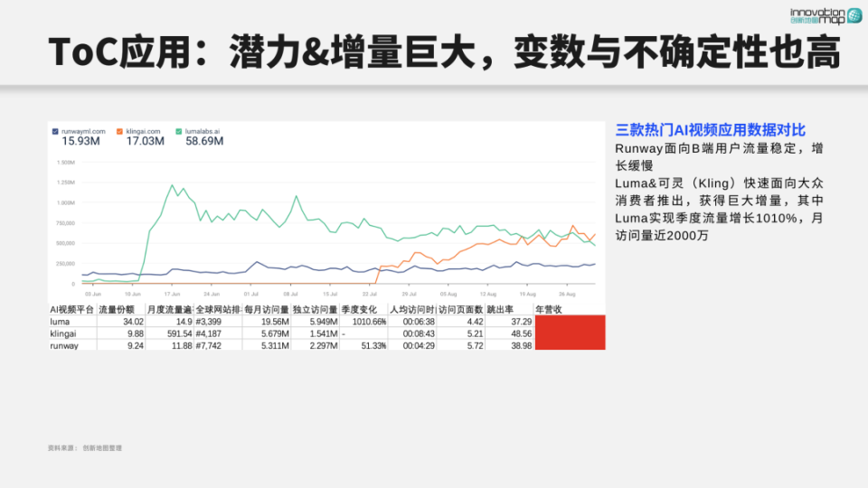Select the 流量份额 column header
This screenshot has width=868, height=488.
pyautogui.click(x=117, y=310)
